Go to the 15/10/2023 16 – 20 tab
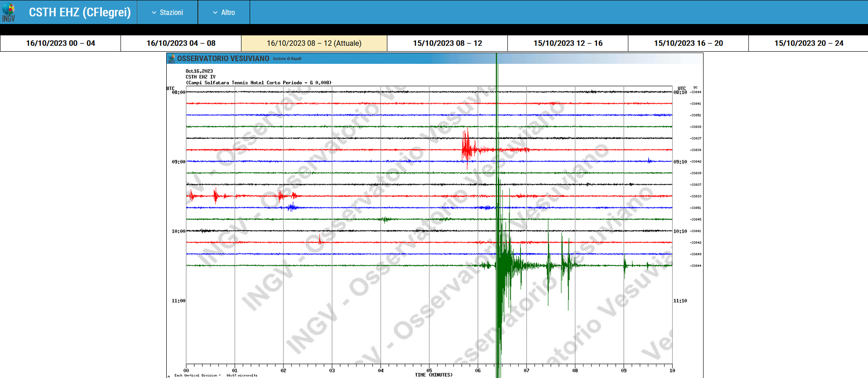This screenshot has width=868, height=378. [x=688, y=43]
